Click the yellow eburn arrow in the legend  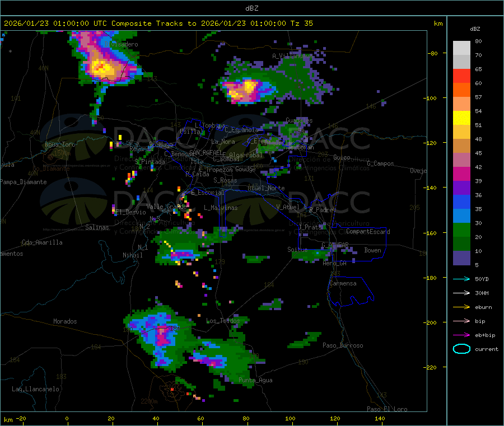(x=461, y=307)
